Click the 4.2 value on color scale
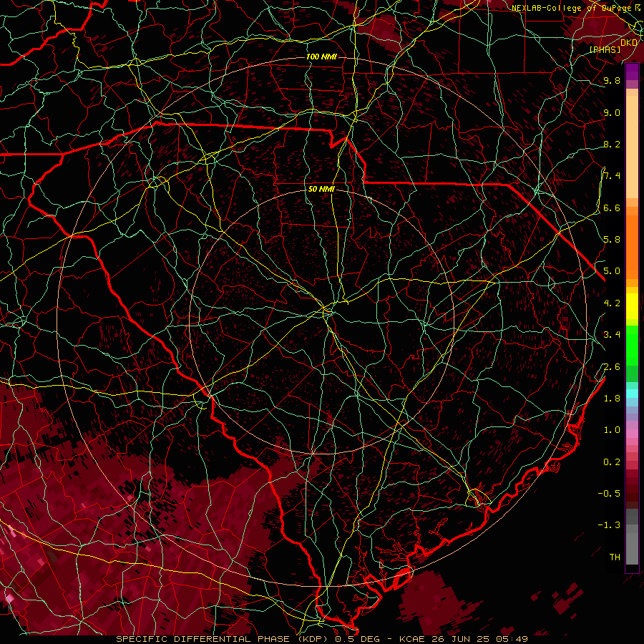Screen dimensions: 644x644 click(x=612, y=303)
